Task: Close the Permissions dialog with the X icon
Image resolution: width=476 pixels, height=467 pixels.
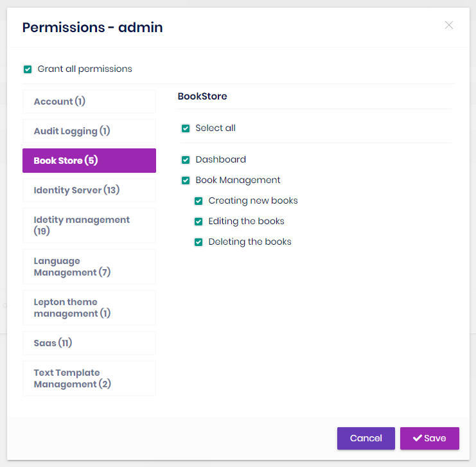Action: pos(448,25)
